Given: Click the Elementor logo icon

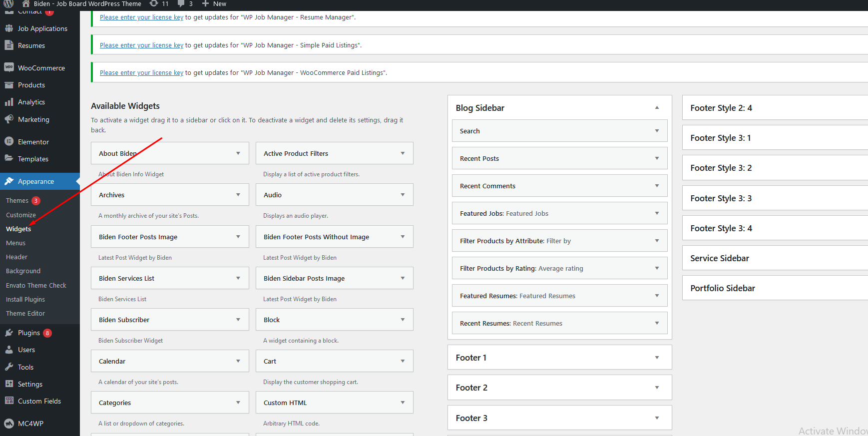Looking at the screenshot, I should 9,141.
